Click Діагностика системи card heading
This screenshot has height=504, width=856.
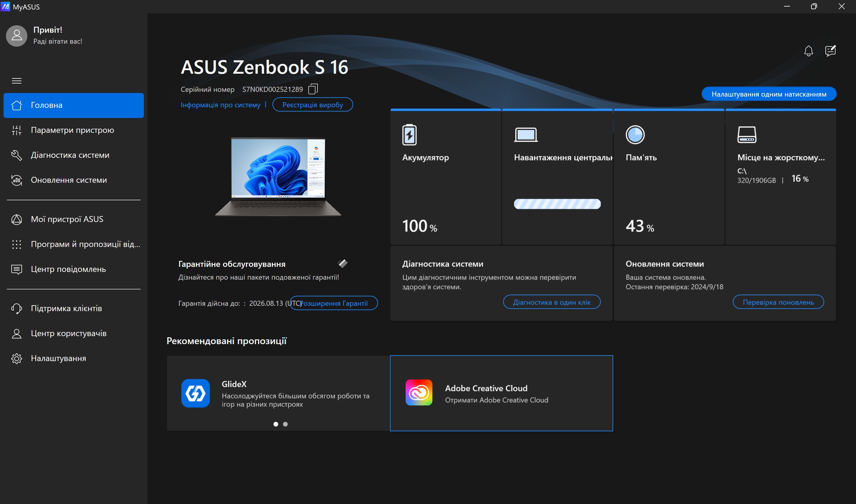(x=442, y=264)
